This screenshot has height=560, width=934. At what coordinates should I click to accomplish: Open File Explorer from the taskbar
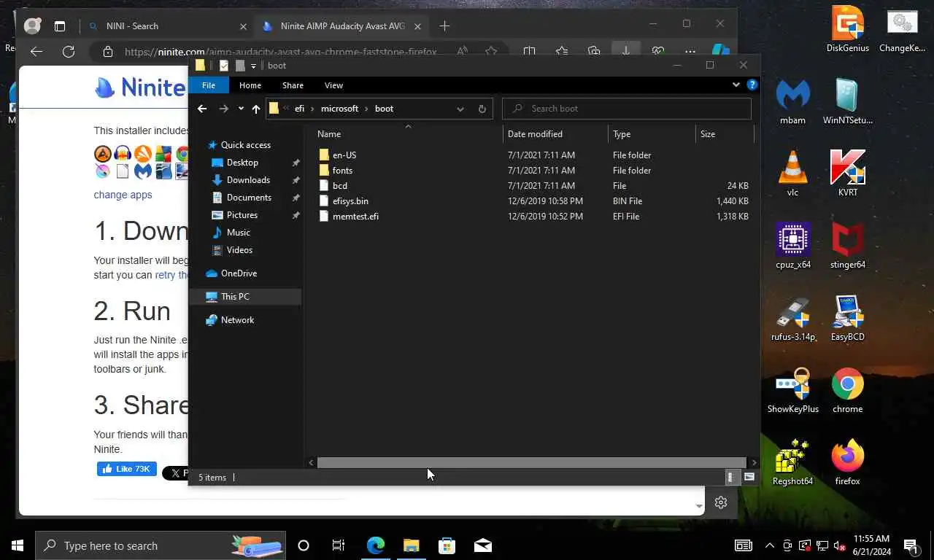pyautogui.click(x=412, y=545)
